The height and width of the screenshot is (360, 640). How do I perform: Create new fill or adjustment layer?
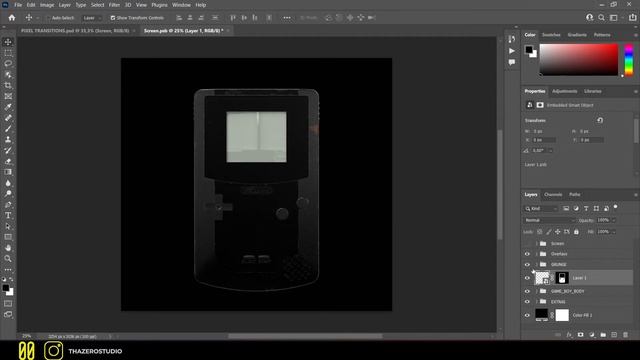tap(592, 335)
